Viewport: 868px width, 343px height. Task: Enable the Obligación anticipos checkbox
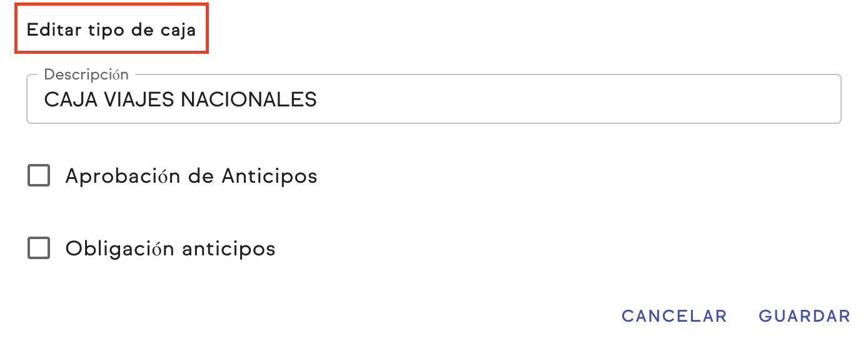[x=39, y=248]
